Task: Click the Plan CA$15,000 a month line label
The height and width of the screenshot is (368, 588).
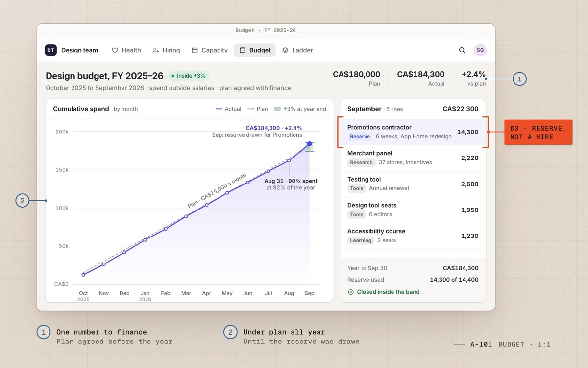Action: tap(217, 191)
